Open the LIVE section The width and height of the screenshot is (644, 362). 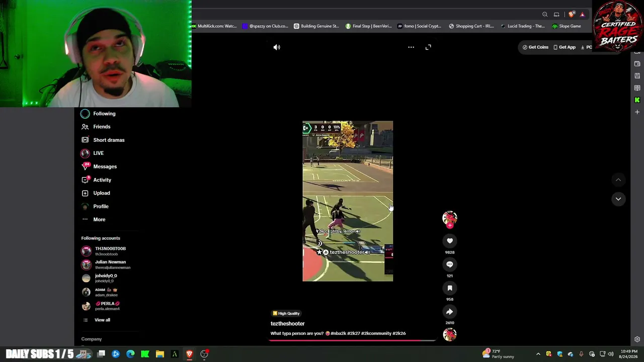coord(93,153)
